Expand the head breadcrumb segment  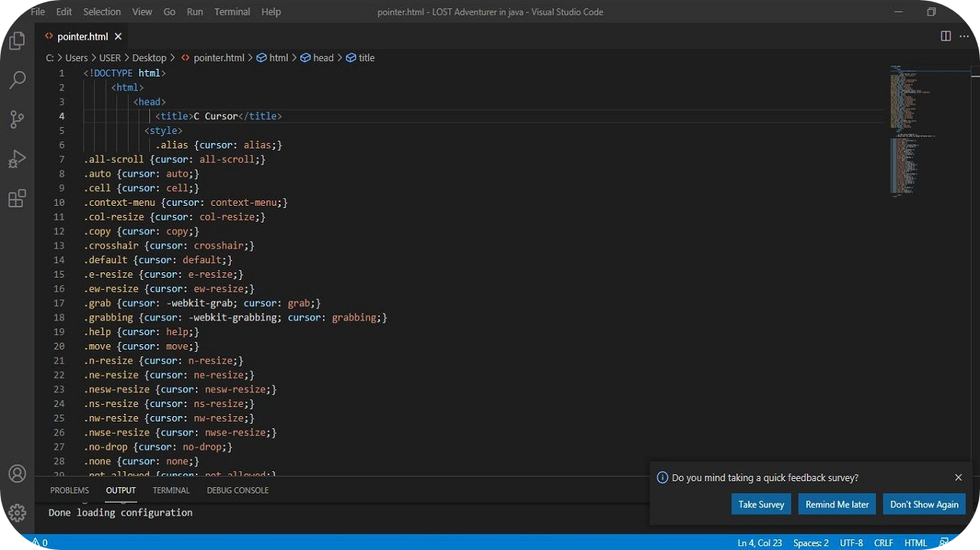click(x=323, y=57)
